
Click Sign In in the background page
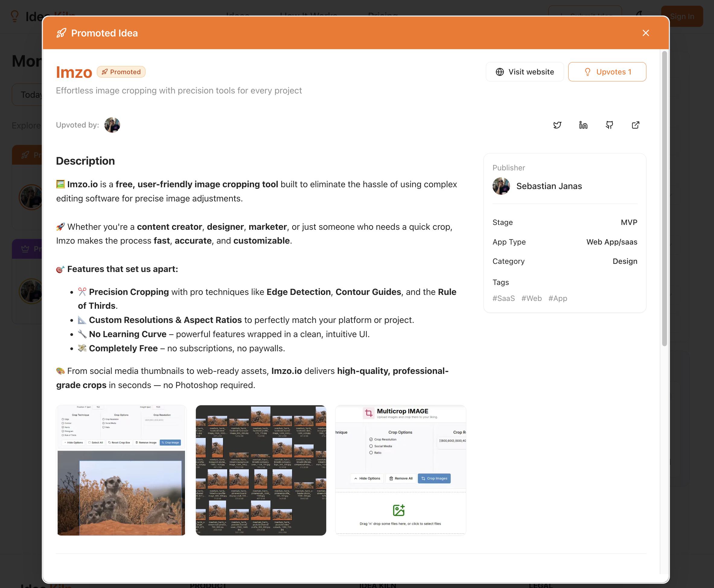tap(682, 16)
